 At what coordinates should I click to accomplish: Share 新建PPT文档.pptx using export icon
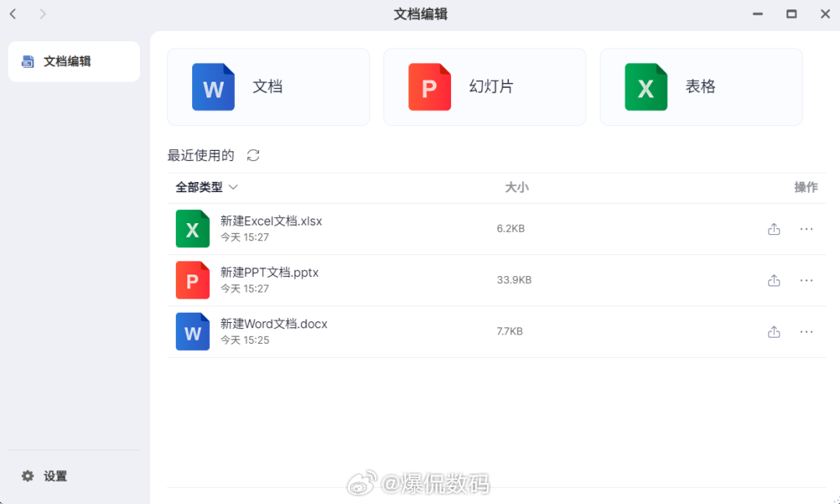click(774, 280)
